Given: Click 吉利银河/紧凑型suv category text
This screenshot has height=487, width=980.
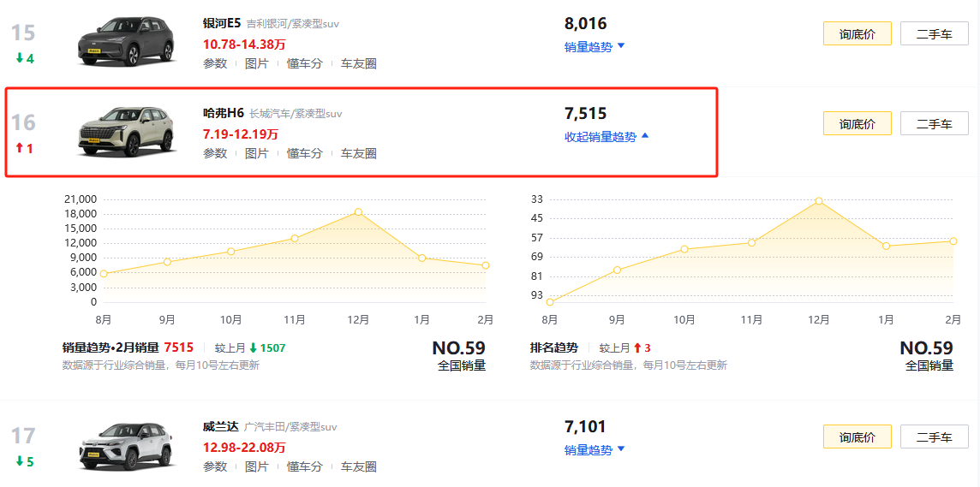Looking at the screenshot, I should [293, 24].
